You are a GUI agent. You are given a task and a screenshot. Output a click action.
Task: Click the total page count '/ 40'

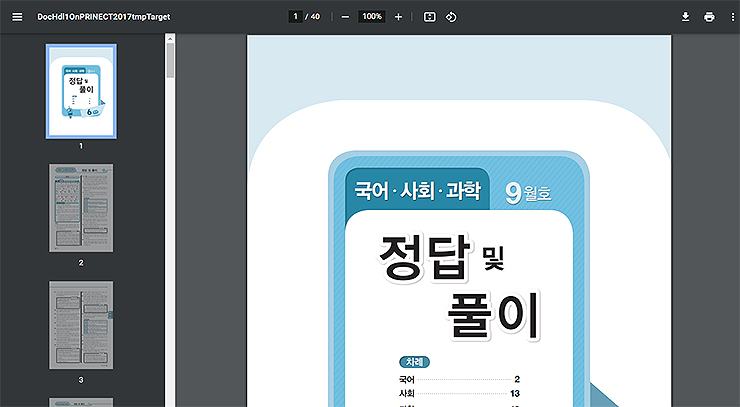click(x=312, y=17)
